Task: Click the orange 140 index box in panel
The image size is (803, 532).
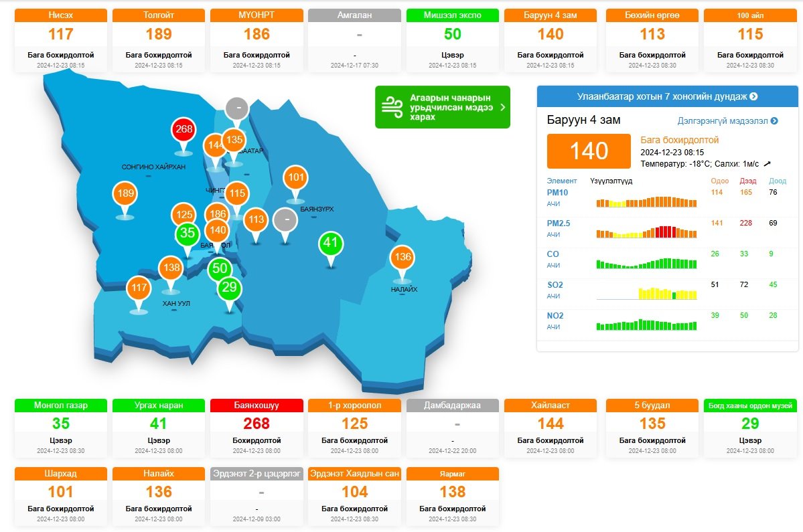Action: tap(589, 151)
